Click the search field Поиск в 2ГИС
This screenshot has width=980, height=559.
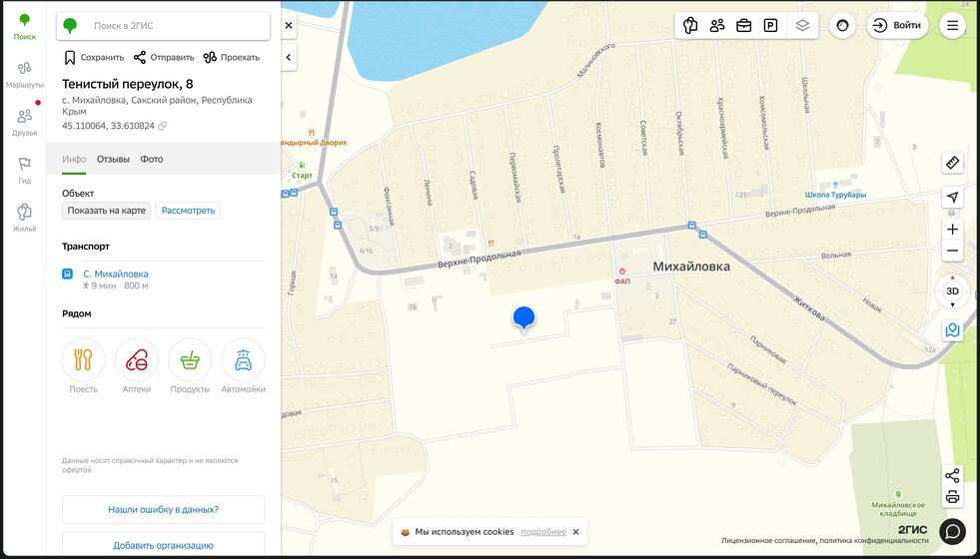163,26
